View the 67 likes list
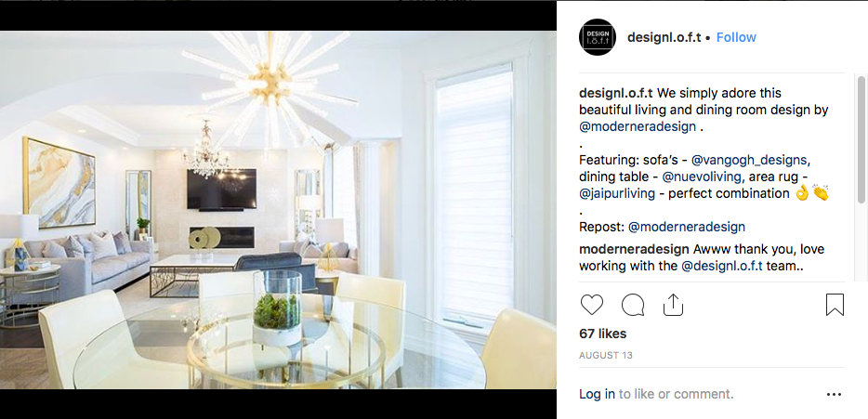868x419 pixels. point(603,334)
